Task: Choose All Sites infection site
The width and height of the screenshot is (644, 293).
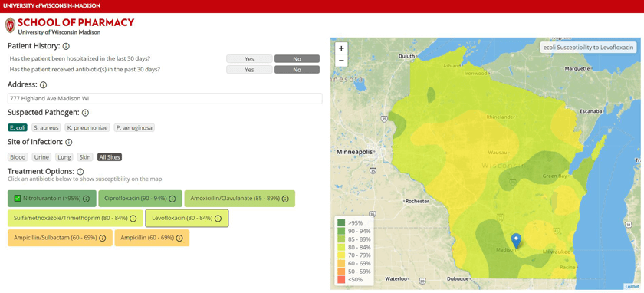Action: point(110,157)
